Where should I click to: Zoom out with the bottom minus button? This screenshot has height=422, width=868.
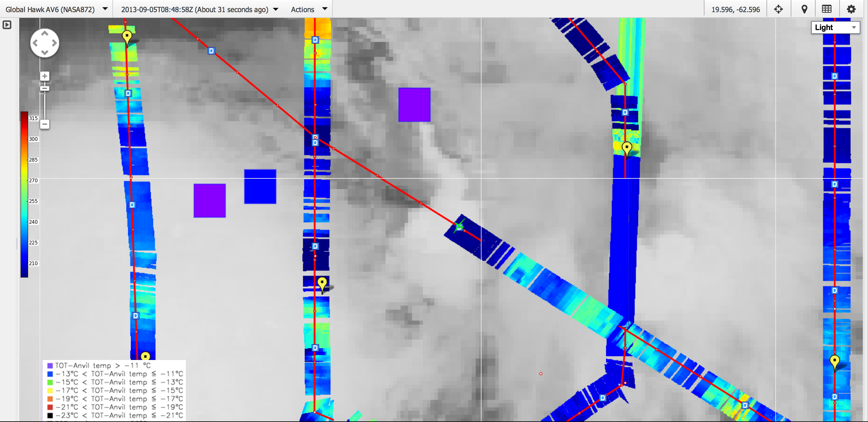pyautogui.click(x=44, y=124)
